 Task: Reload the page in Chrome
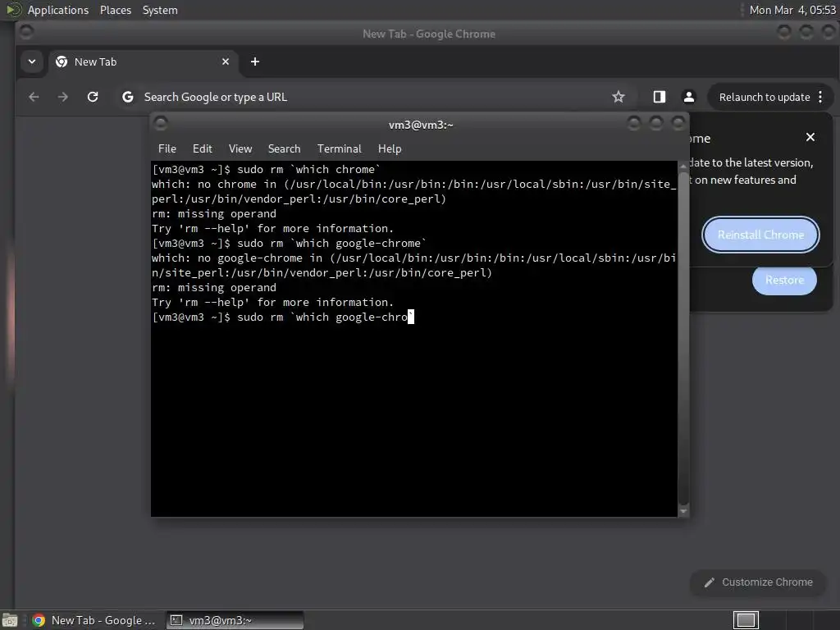coord(93,97)
